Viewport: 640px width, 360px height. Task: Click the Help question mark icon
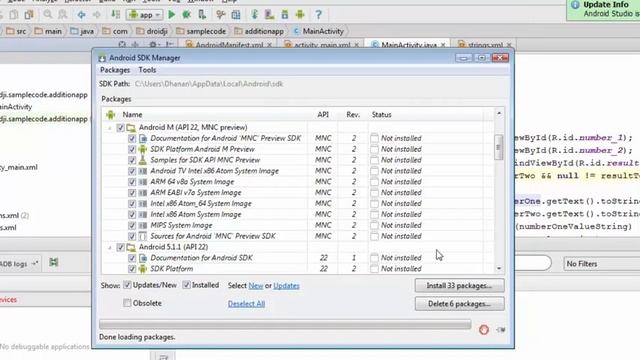click(319, 15)
